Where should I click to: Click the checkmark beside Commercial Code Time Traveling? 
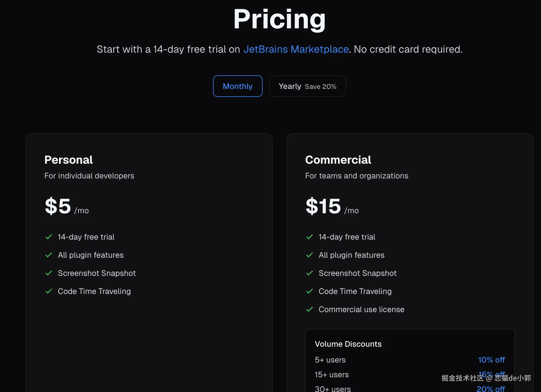pyautogui.click(x=310, y=291)
